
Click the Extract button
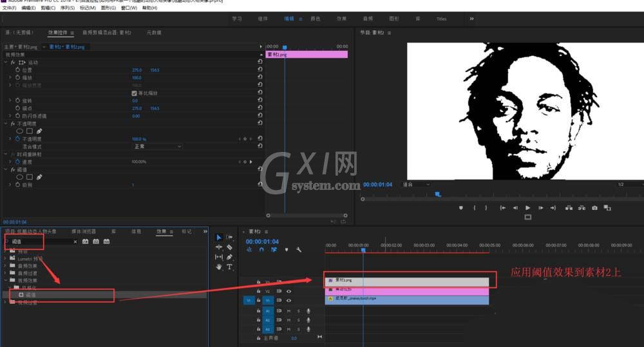click(582, 208)
